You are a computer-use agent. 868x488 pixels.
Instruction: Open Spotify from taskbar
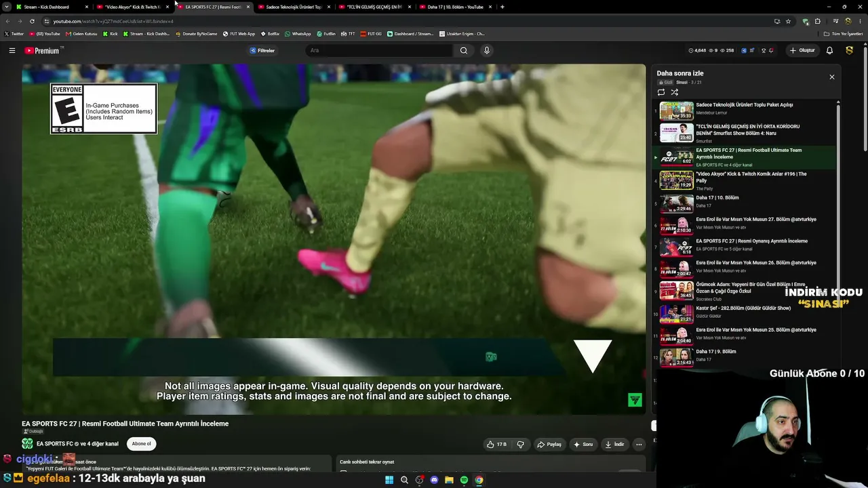464,480
